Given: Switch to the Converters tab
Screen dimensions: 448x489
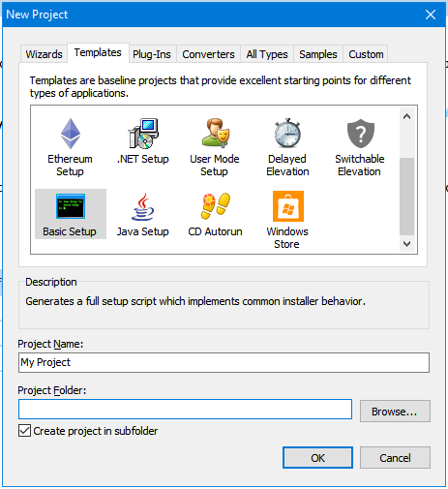Looking at the screenshot, I should coord(208,54).
